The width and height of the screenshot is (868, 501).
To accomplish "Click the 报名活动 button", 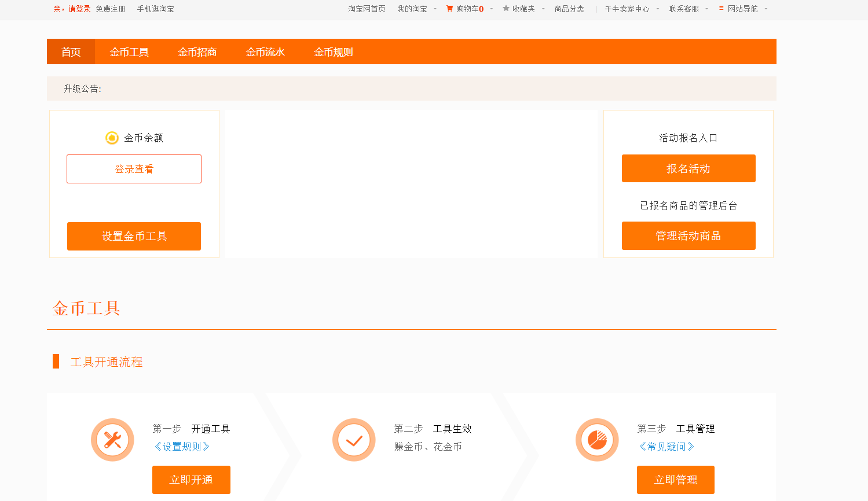I will coord(688,168).
